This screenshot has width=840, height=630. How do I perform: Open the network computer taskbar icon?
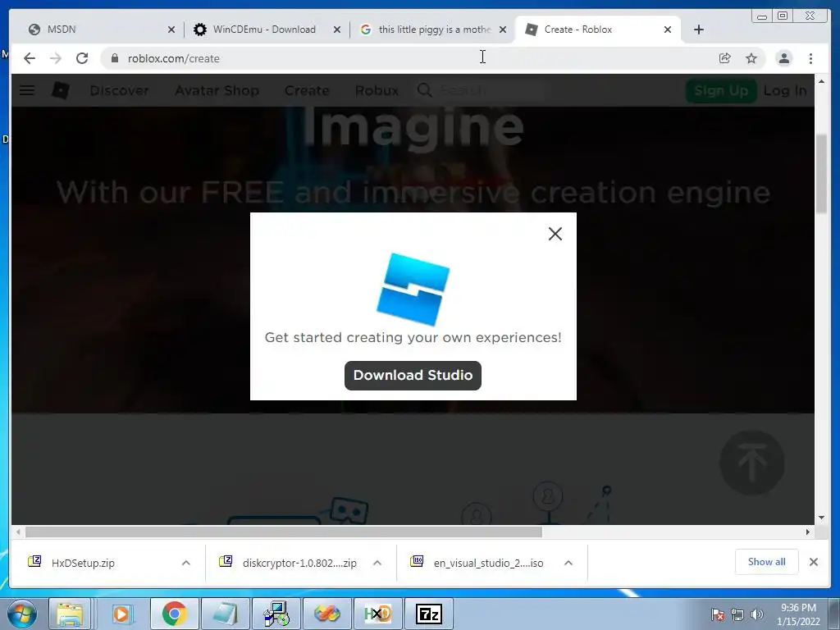(x=276, y=614)
